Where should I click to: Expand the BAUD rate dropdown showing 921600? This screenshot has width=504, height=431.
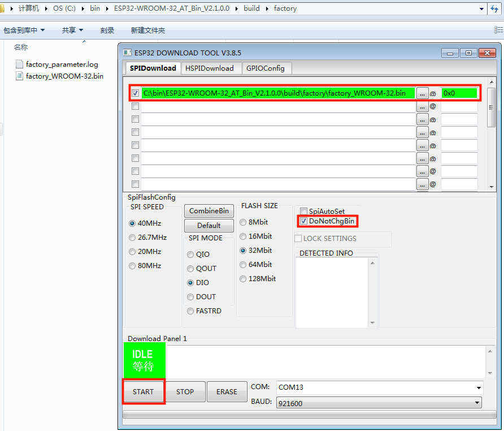coord(379,403)
